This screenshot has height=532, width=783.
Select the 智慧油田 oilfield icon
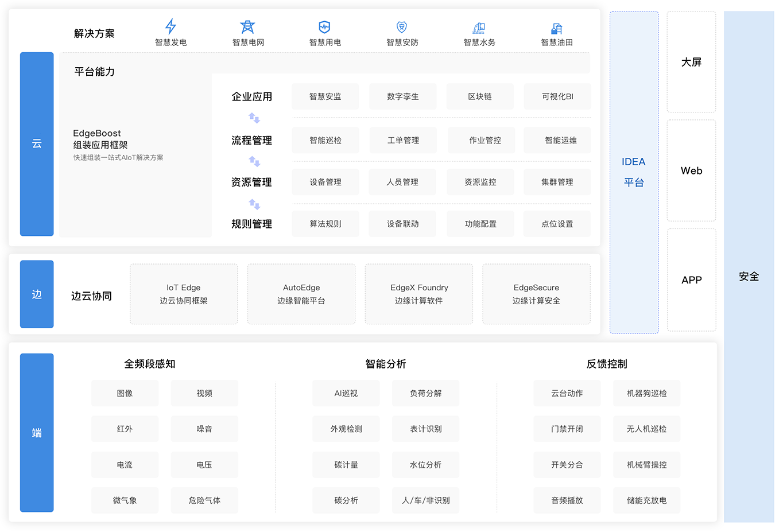click(x=556, y=28)
